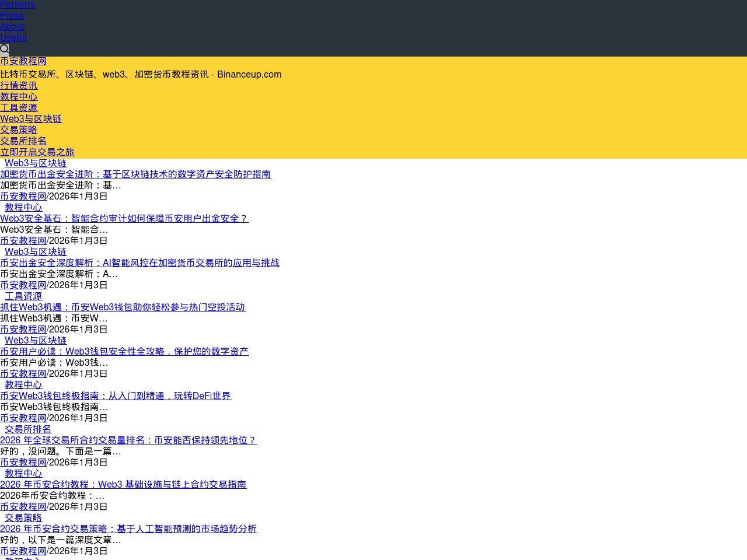
Task: Click the excerpt '加密货币出金安全进阶：基…'
Action: (x=61, y=185)
